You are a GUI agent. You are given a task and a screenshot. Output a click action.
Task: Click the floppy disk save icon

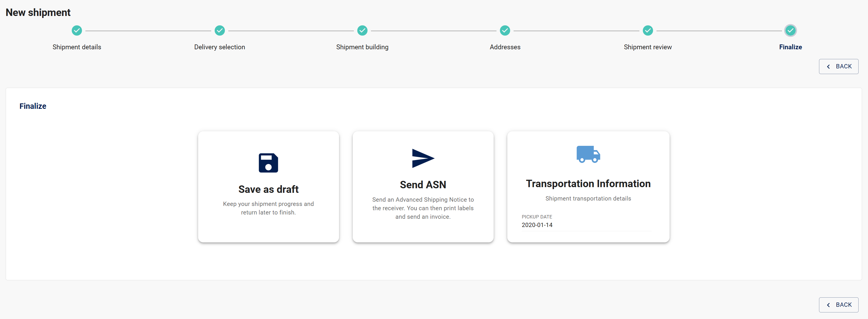pos(268,163)
